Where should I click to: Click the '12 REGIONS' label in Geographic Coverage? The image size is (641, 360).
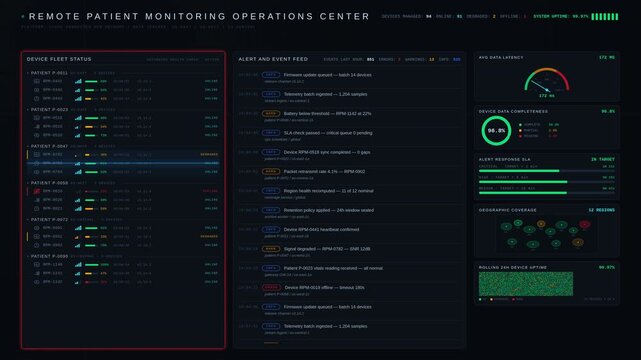pyautogui.click(x=601, y=210)
